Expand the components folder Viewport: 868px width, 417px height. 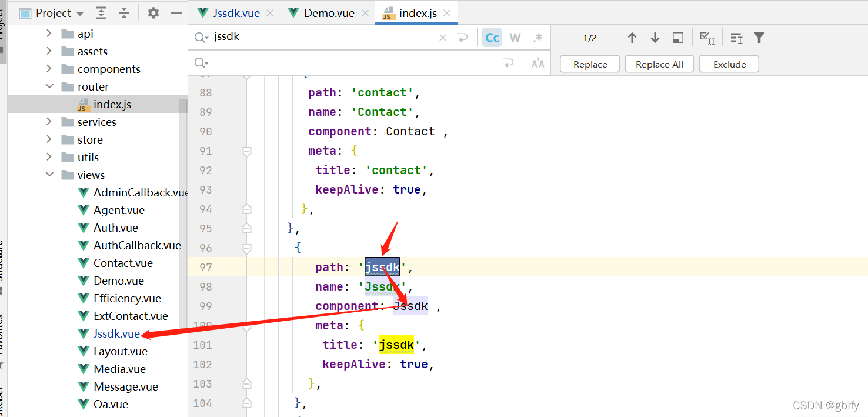point(49,69)
